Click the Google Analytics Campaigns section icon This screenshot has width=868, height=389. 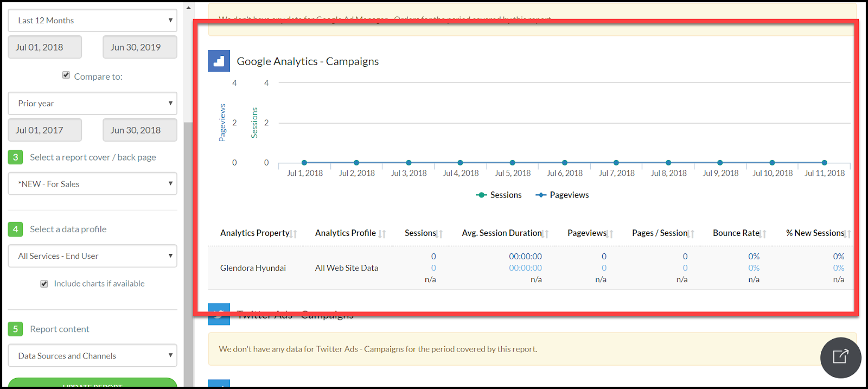(219, 61)
